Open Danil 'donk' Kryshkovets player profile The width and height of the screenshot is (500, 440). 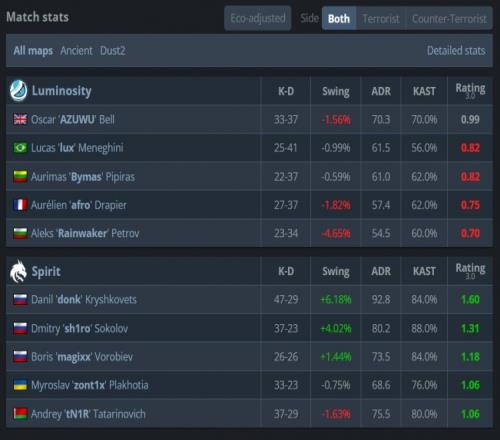click(84, 299)
